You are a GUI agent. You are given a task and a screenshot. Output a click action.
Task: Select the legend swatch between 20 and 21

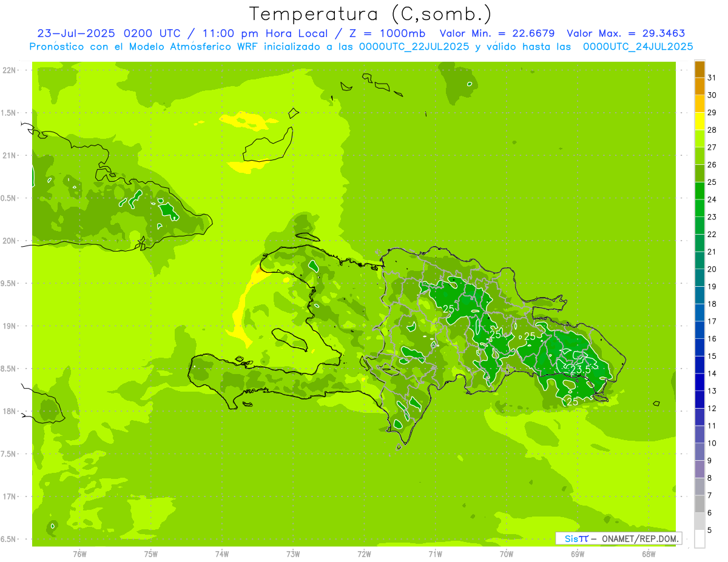[x=699, y=261]
